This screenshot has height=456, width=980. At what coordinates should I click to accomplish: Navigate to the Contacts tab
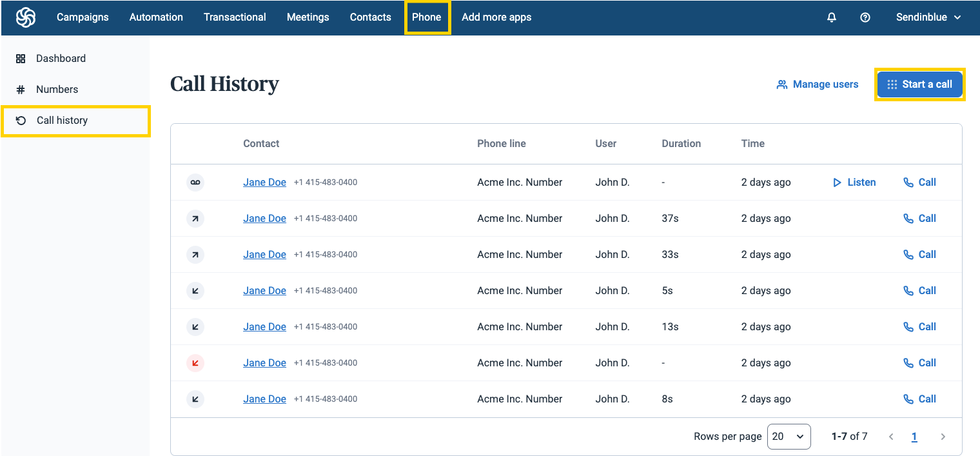tap(371, 17)
